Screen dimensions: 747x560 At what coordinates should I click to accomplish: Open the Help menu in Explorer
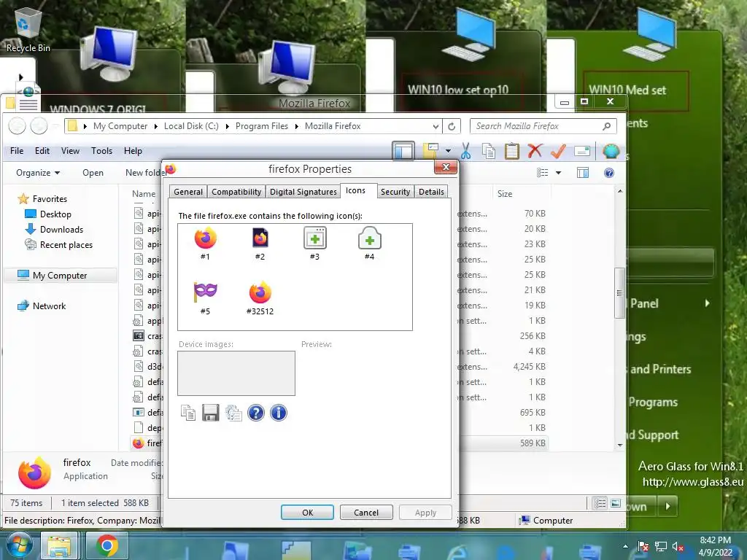pos(133,151)
